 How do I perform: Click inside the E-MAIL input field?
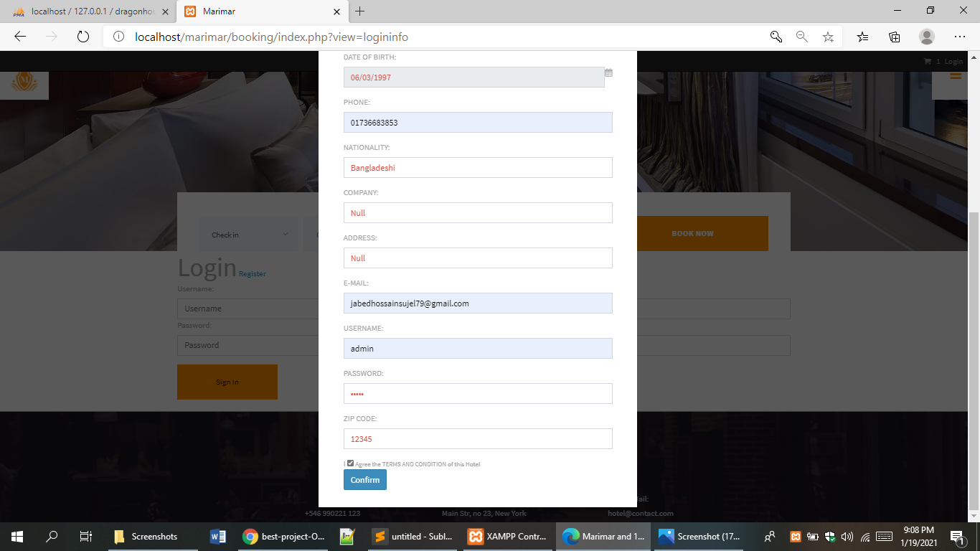[477, 303]
